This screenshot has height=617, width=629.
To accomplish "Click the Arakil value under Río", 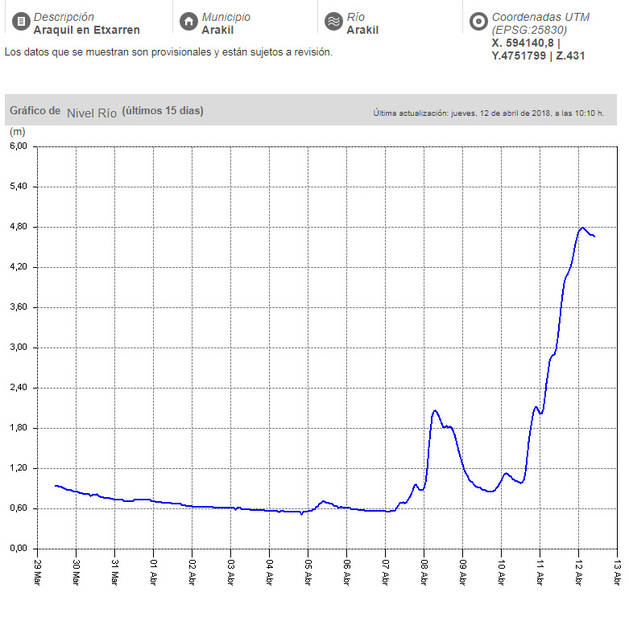I will (362, 30).
